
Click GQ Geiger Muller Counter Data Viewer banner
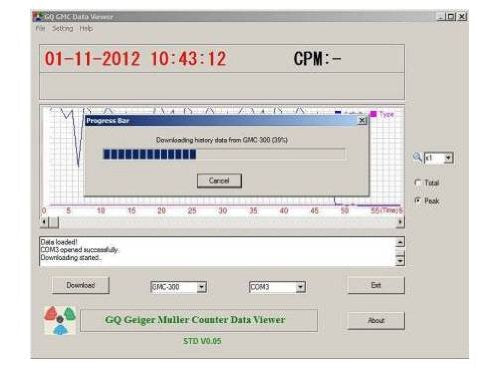point(199,320)
